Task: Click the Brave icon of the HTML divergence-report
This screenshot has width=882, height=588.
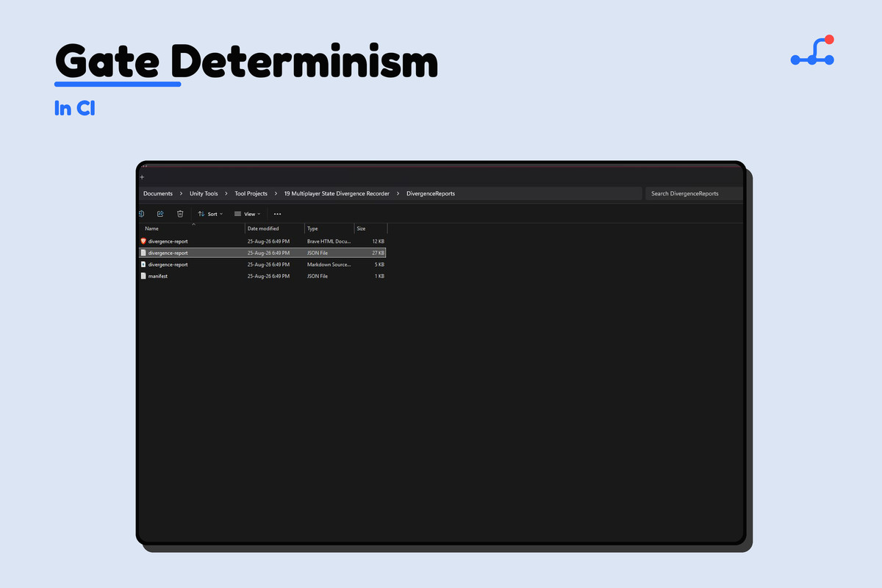Action: point(143,241)
